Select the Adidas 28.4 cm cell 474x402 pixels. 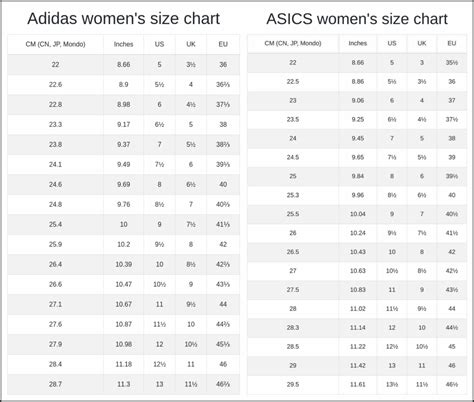[55, 364]
